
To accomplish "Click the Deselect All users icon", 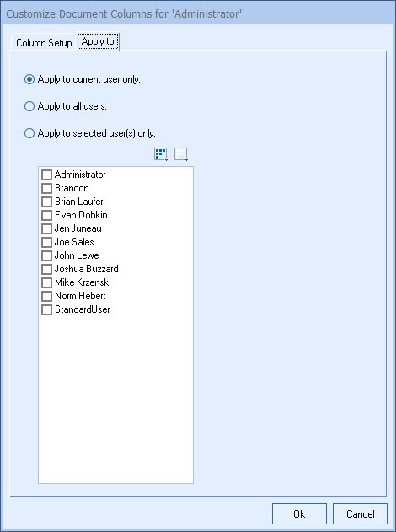I will [181, 154].
